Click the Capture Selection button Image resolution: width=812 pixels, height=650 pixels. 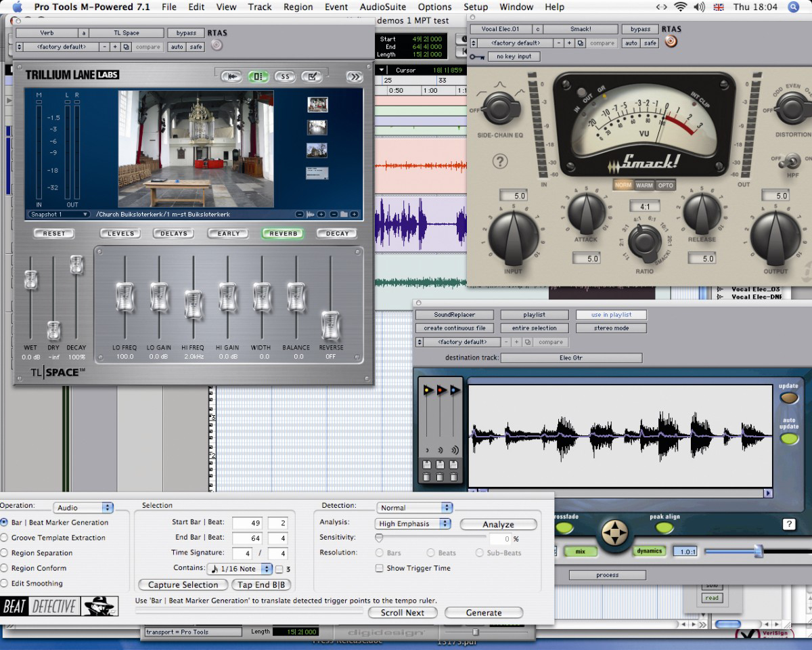point(183,585)
